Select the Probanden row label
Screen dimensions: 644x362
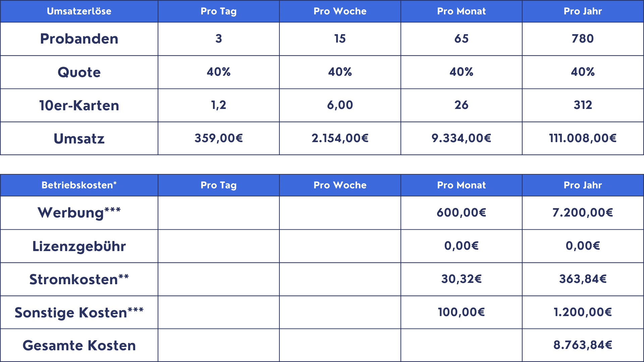pyautogui.click(x=79, y=39)
